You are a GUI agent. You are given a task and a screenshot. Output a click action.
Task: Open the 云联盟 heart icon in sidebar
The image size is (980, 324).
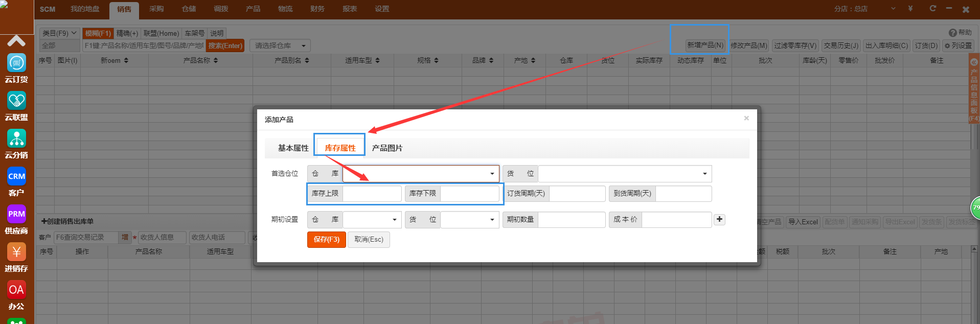point(16,101)
